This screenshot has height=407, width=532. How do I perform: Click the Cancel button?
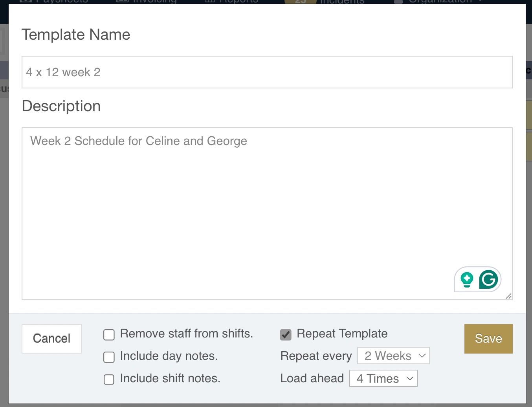[51, 339]
